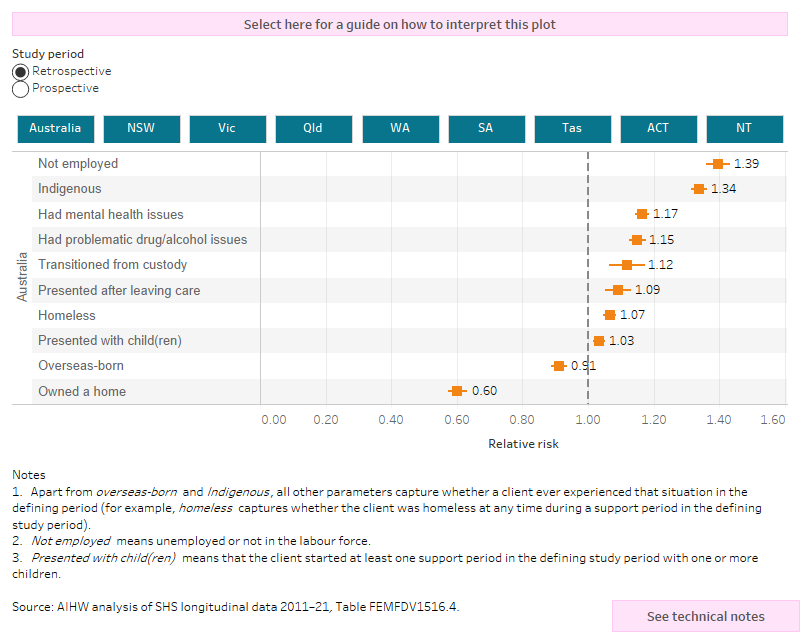Enable the Retrospective radio then view plot
This screenshot has height=632, width=800.
click(19, 71)
